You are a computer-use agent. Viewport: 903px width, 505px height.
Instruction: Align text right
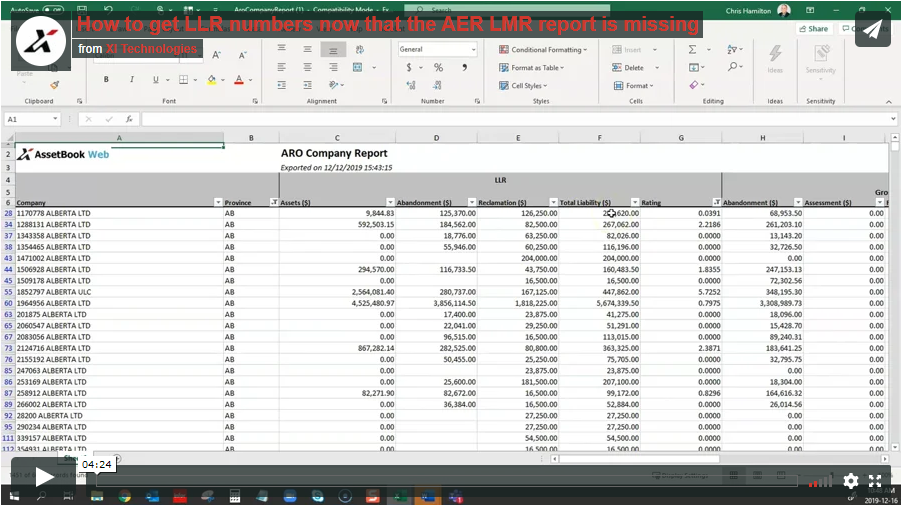pos(333,67)
